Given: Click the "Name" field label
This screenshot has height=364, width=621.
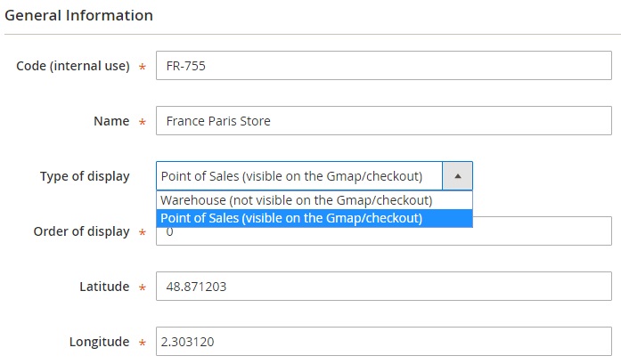Looking at the screenshot, I should coord(111,122).
